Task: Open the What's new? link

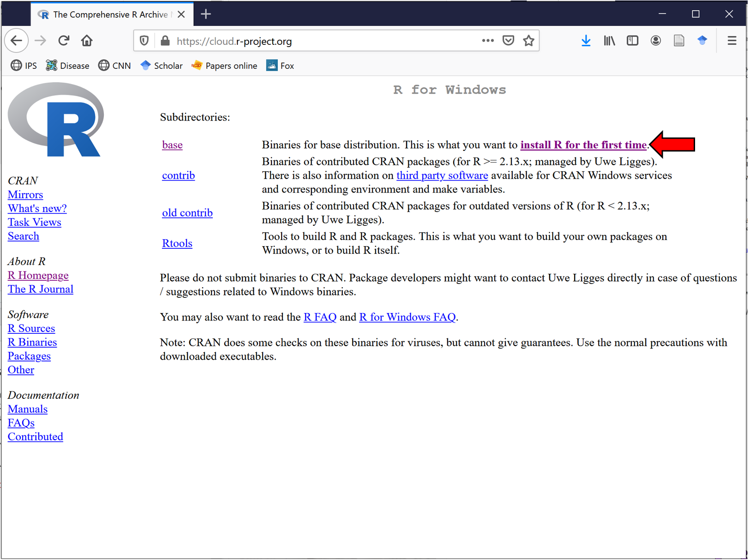Action: (x=37, y=209)
